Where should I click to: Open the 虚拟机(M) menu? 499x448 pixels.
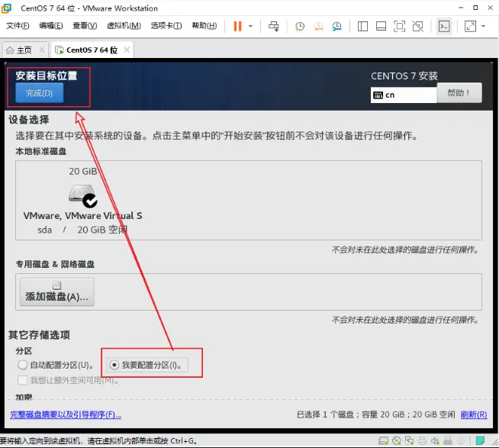[x=124, y=26]
